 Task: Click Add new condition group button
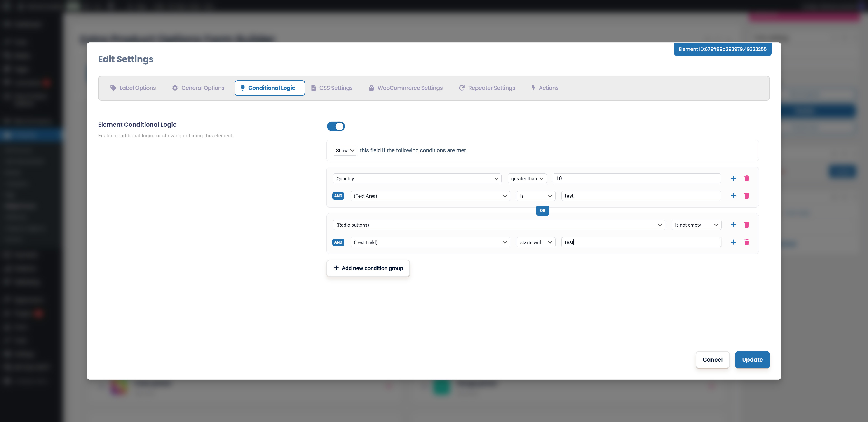(368, 268)
